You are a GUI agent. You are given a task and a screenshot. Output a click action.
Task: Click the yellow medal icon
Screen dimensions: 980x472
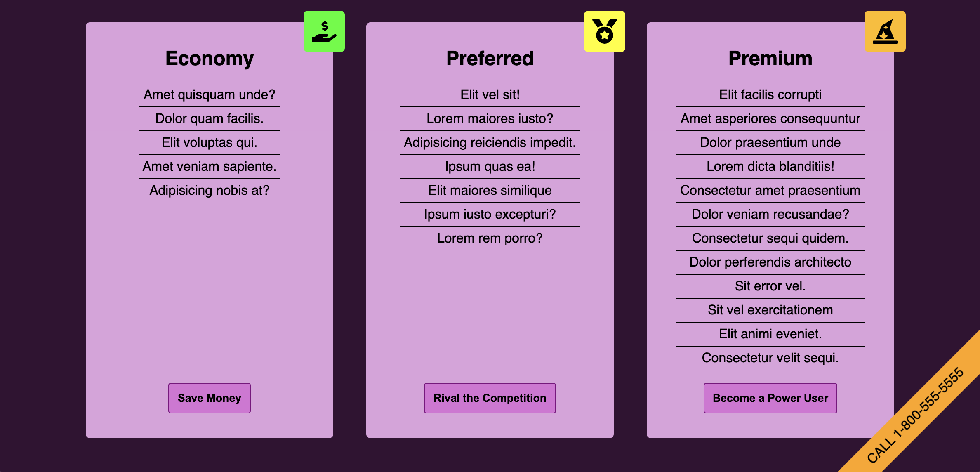tap(605, 31)
